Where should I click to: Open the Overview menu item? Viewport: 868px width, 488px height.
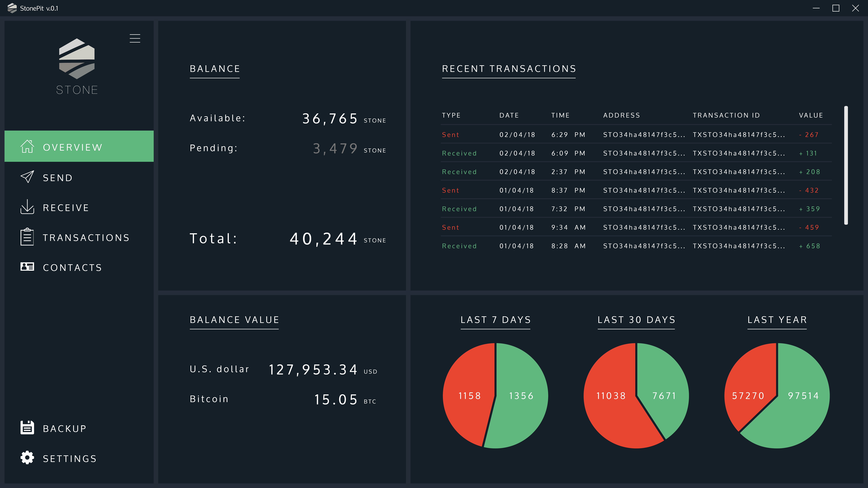[79, 146]
